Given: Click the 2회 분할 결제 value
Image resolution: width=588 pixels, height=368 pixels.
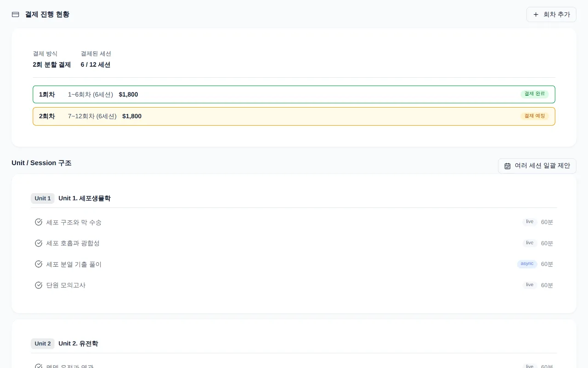Looking at the screenshot, I should tap(52, 65).
